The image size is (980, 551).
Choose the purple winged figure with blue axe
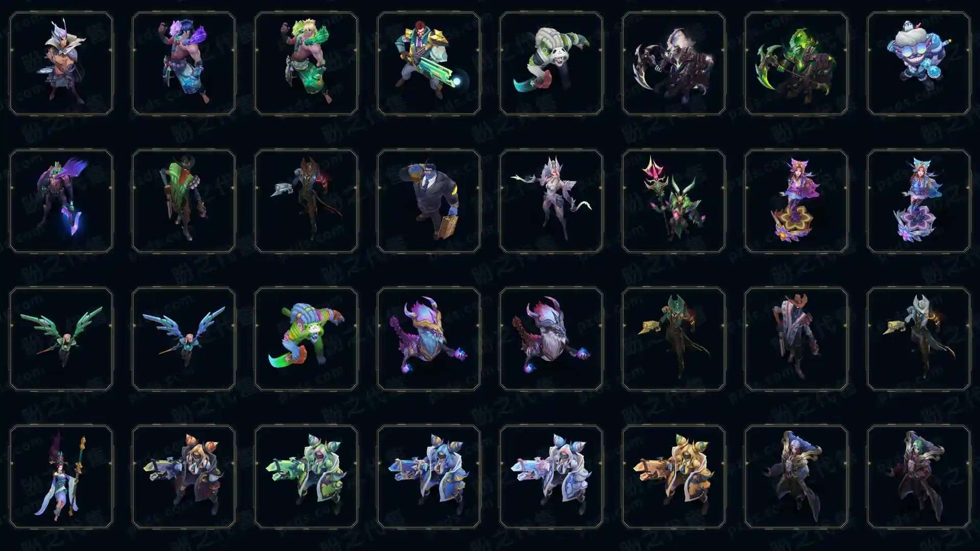[x=61, y=201]
